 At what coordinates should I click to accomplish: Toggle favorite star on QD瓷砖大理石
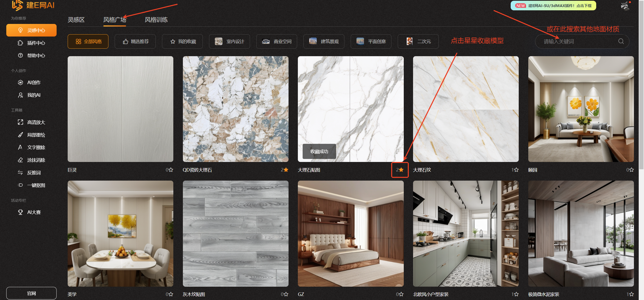(286, 170)
